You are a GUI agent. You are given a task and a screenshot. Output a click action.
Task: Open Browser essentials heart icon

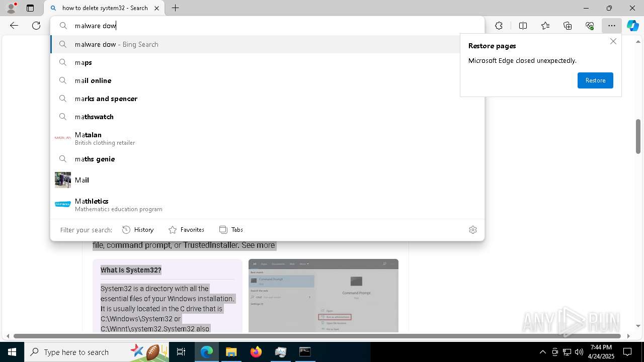(590, 26)
